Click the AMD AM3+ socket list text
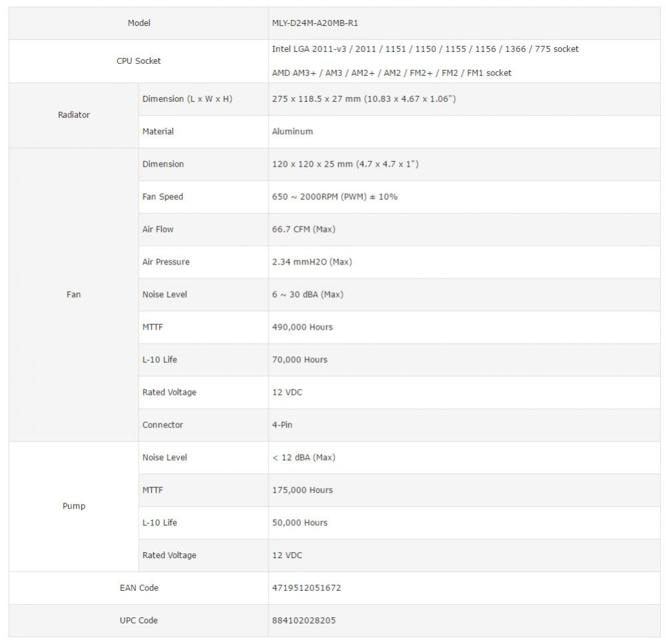666x644 pixels. pos(392,73)
